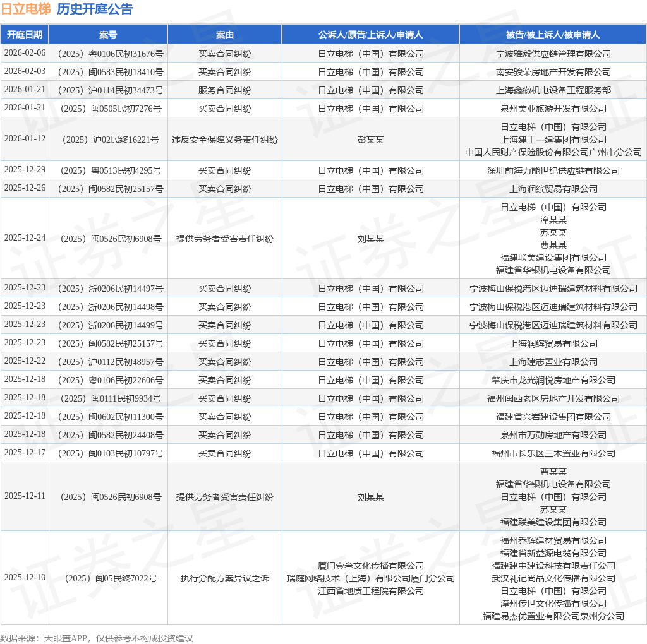Click the 日立电梯 title text
The width and height of the screenshot is (647, 644).
pyautogui.click(x=25, y=9)
